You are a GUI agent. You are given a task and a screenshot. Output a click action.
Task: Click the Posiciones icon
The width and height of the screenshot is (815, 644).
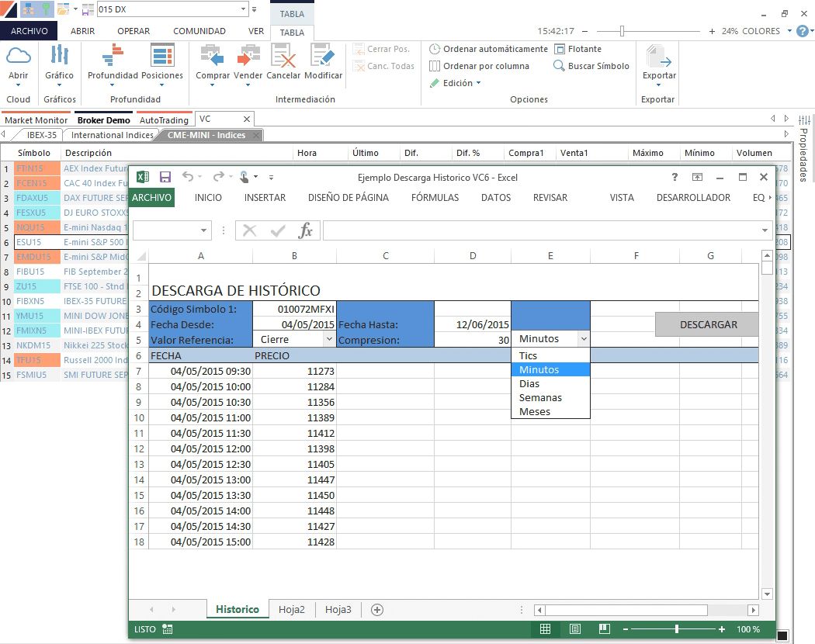[x=162, y=56]
